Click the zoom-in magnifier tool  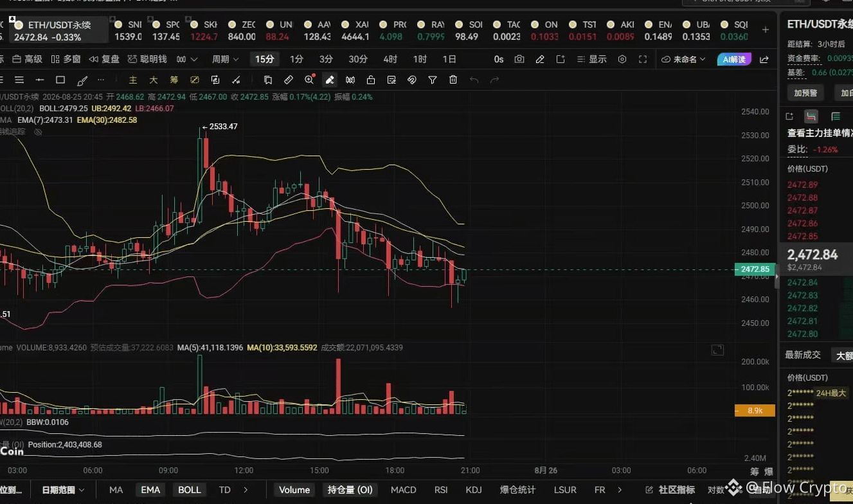pyautogui.click(x=309, y=80)
